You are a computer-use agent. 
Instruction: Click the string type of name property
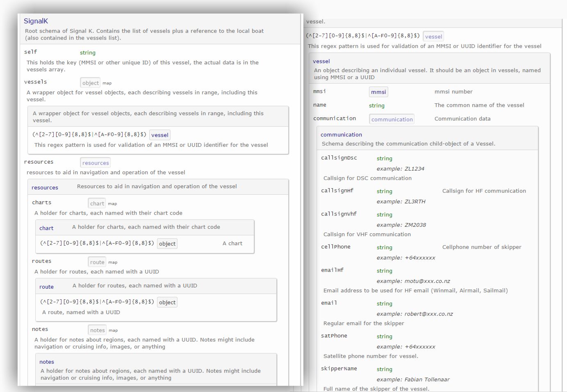(376, 105)
